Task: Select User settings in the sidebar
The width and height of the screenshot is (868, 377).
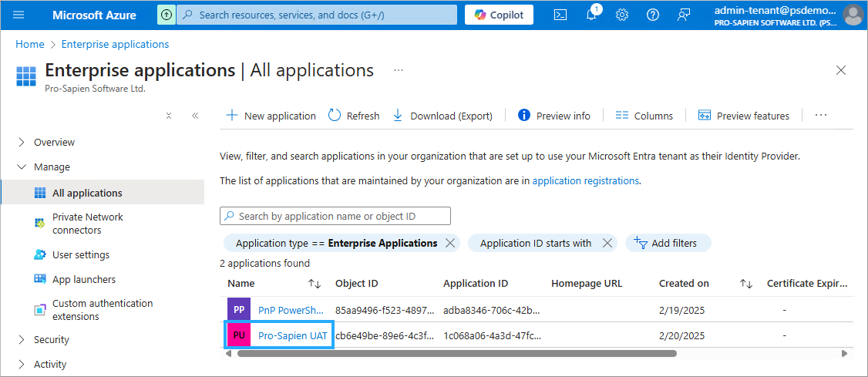Action: click(x=80, y=254)
